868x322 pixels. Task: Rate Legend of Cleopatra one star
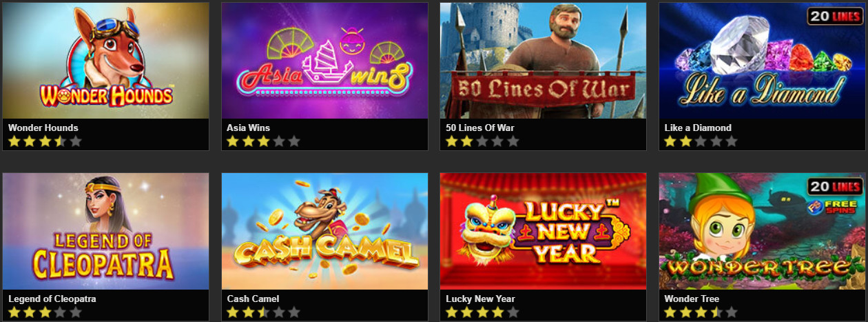[x=14, y=312]
